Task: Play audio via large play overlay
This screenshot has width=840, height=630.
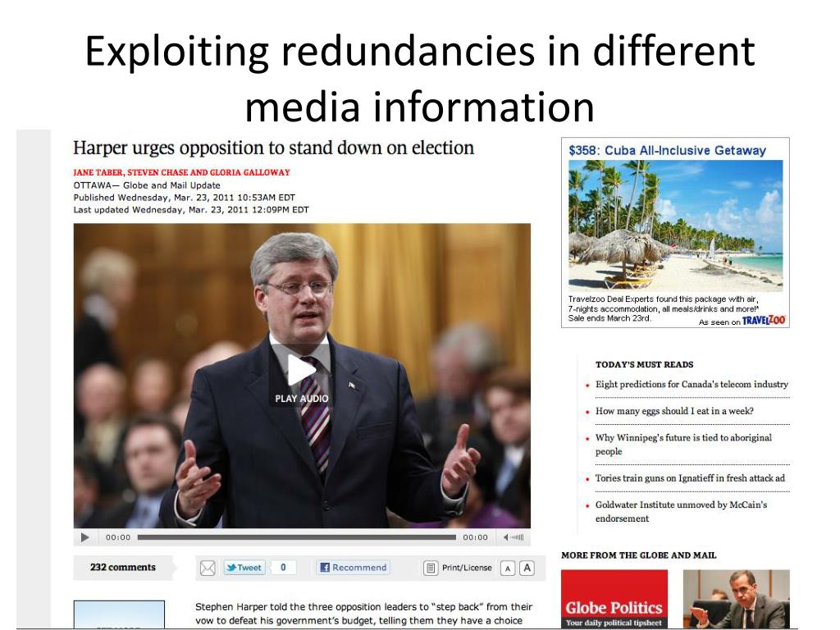Action: (302, 375)
